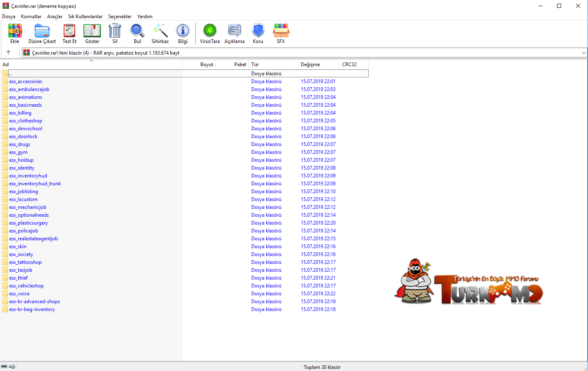This screenshot has height=371, width=588.
Task: Select the esx_joblisting folder
Action: 24,191
